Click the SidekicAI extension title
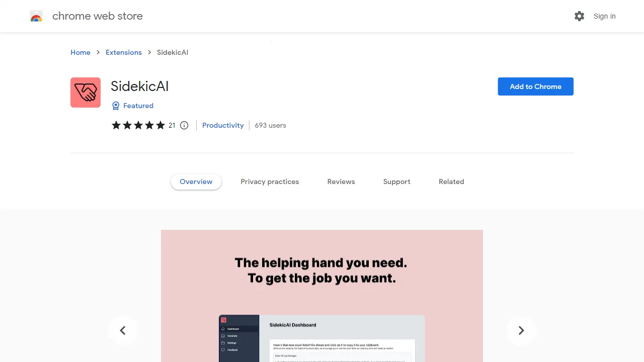Viewport: 644px width, 362px height. 140,86
